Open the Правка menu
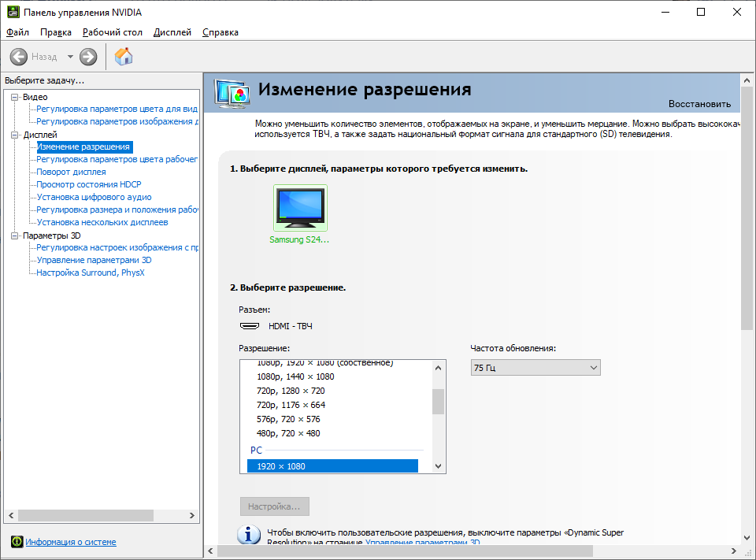The image size is (756, 560). 55,32
